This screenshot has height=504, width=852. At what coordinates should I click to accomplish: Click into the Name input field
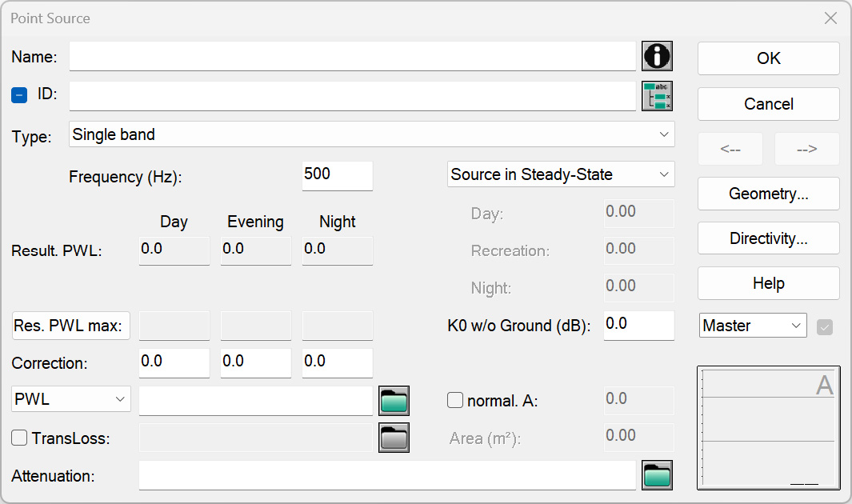(353, 56)
